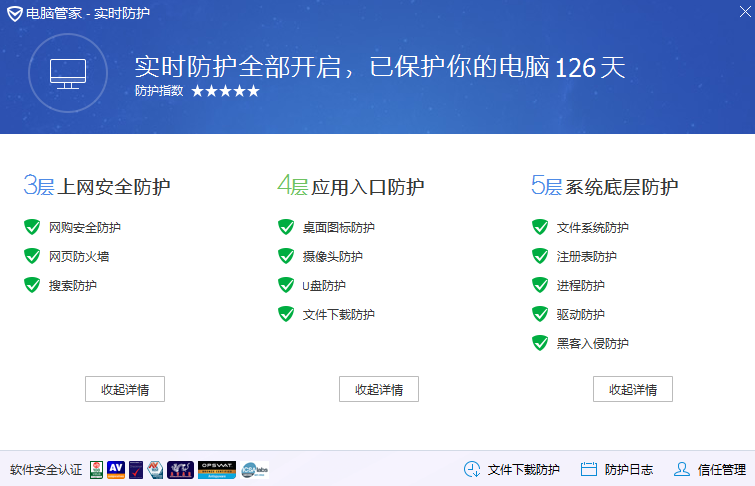
Task: Click the green shield beside 驱动防护
Action: [x=540, y=314]
